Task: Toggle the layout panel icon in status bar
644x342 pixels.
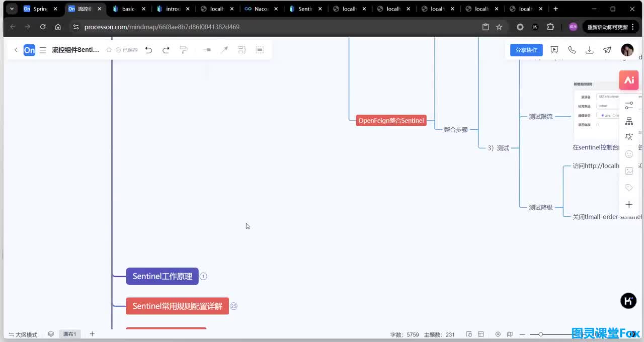Action: coord(481,334)
